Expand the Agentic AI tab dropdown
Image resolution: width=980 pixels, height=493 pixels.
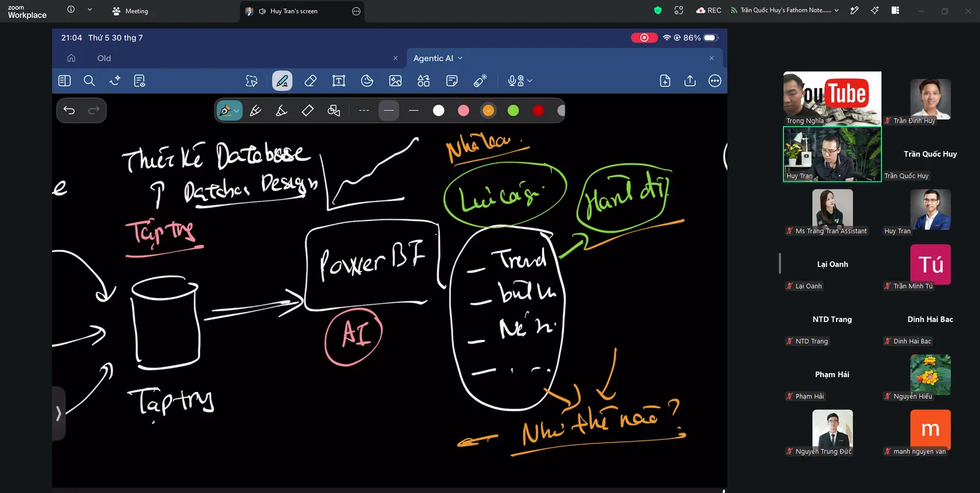coord(461,58)
